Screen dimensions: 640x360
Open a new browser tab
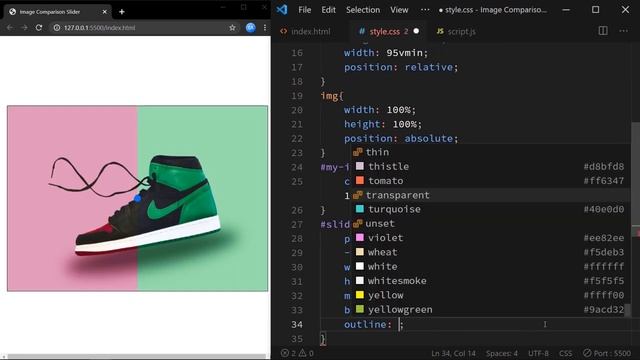pos(122,11)
